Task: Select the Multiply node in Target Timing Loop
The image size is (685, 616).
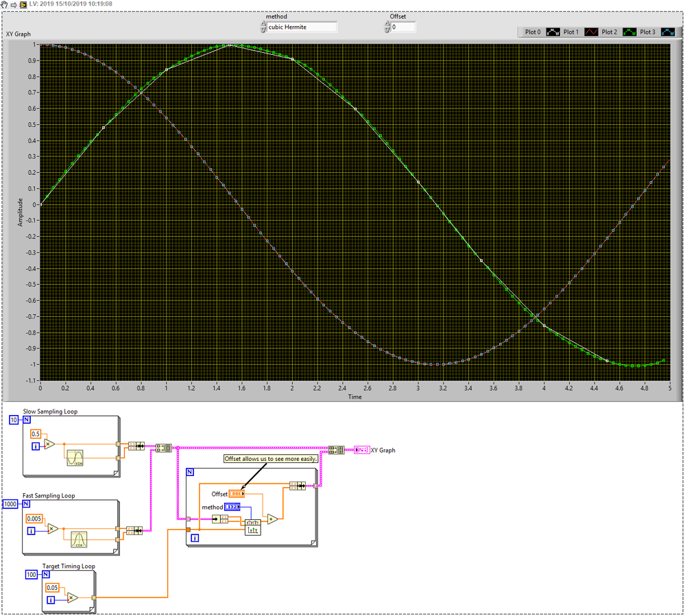Action: tap(72, 597)
